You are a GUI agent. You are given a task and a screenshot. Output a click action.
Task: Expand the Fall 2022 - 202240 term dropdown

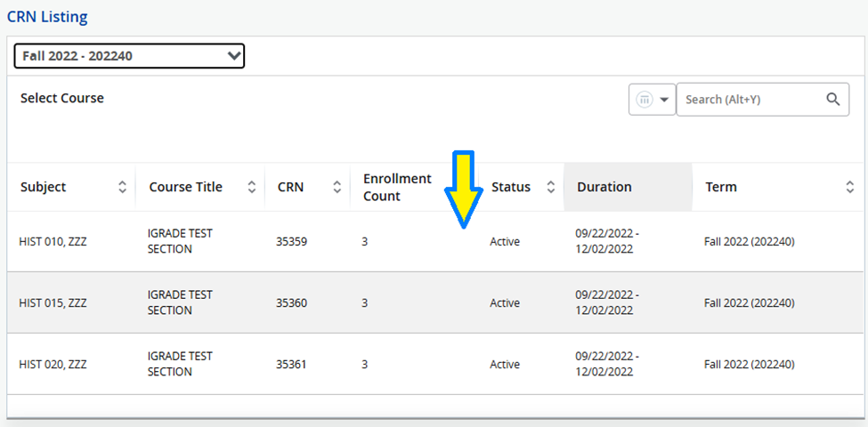coord(129,55)
